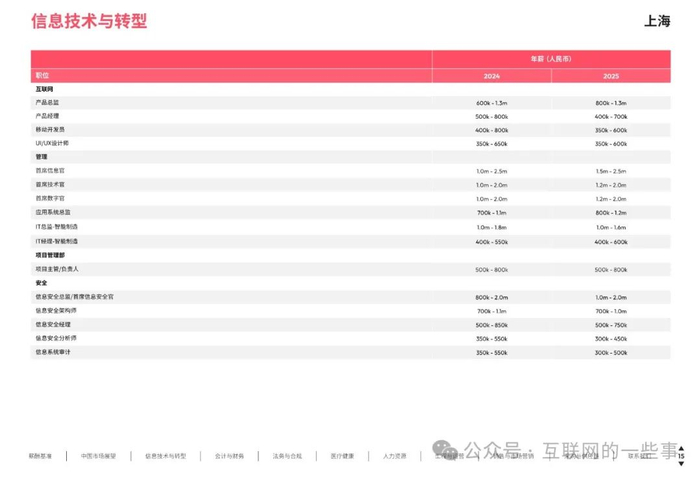
Task: Click the 上海 city label at top right
Action: [x=657, y=21]
